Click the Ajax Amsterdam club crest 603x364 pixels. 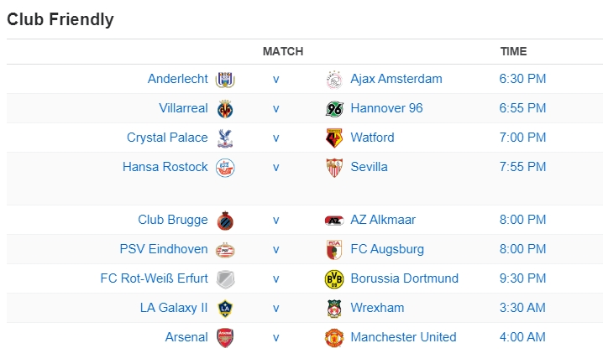point(334,80)
